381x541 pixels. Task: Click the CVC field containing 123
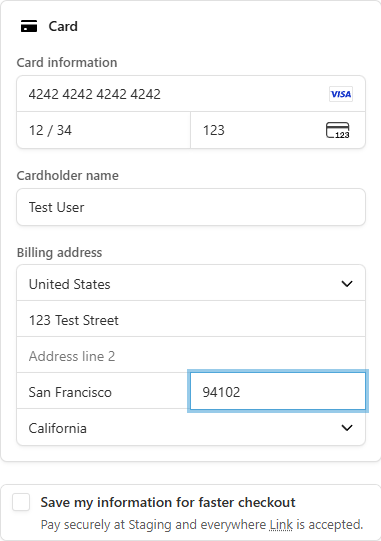click(x=278, y=130)
